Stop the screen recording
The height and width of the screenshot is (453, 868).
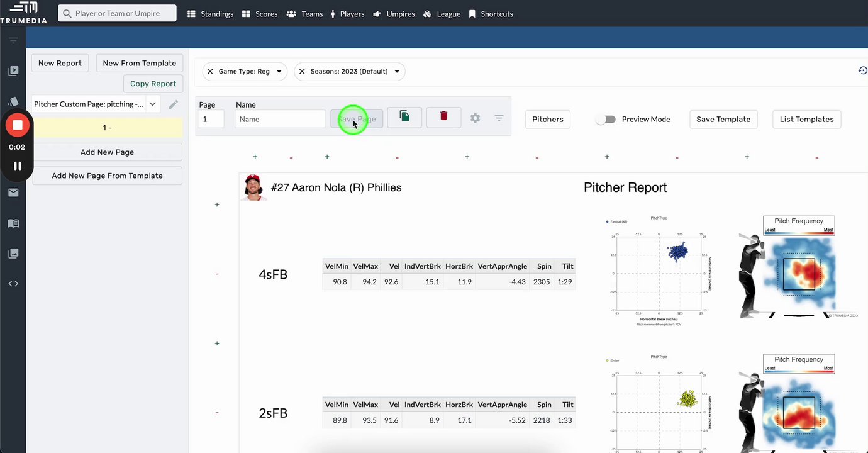pos(18,125)
